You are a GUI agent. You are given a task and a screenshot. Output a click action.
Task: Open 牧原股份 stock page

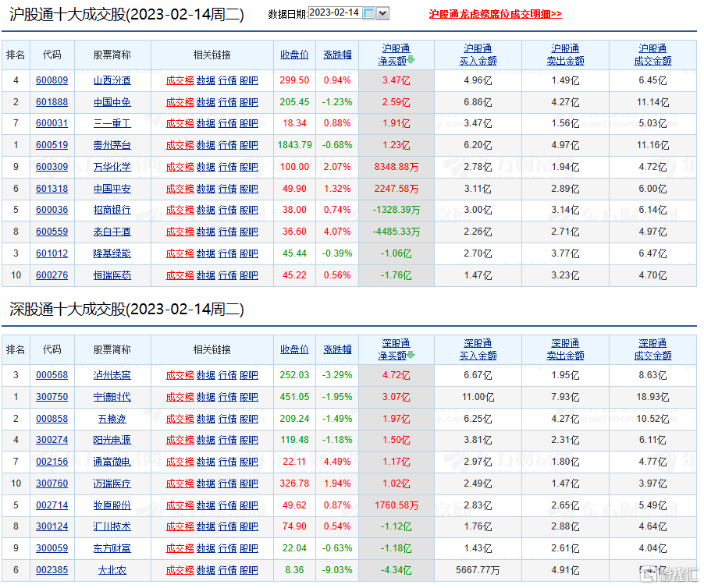point(112,505)
